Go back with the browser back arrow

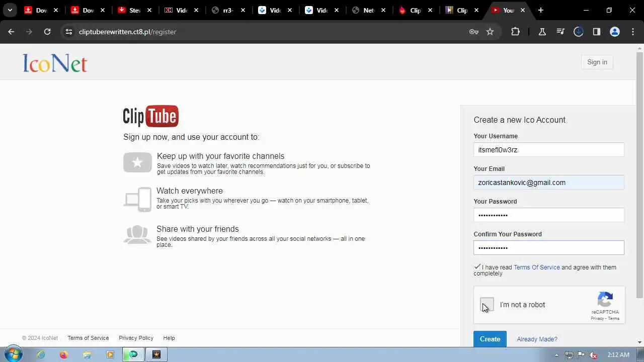(11, 32)
